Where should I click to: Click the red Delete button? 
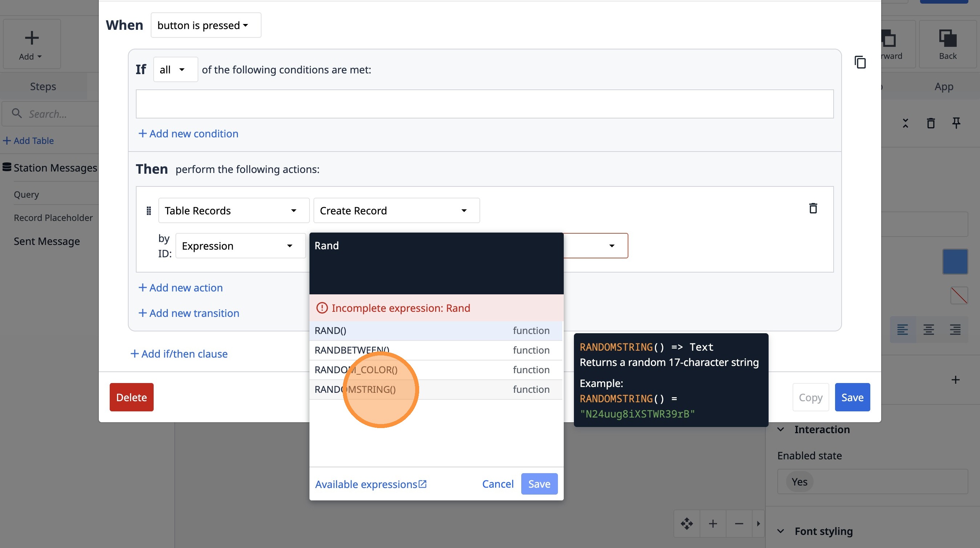[131, 397]
